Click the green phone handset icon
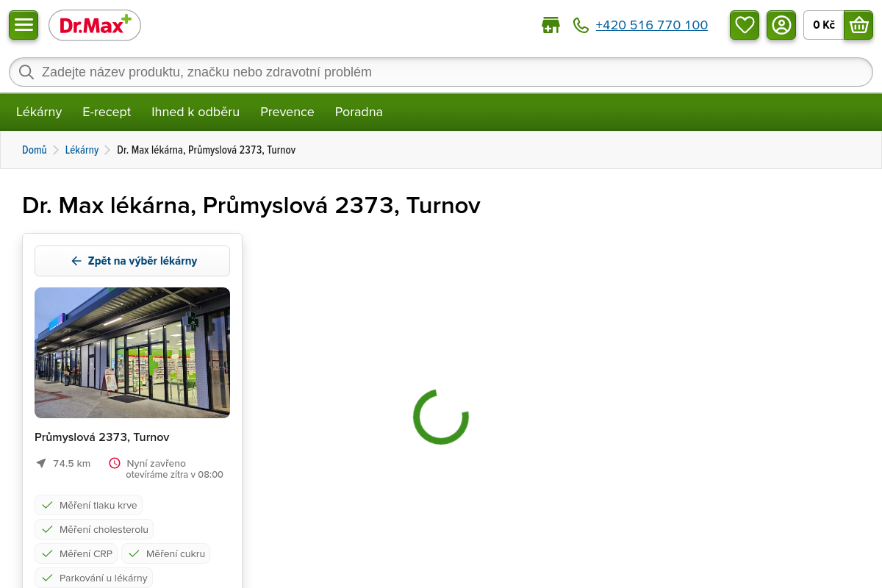The image size is (882, 588). (x=581, y=26)
